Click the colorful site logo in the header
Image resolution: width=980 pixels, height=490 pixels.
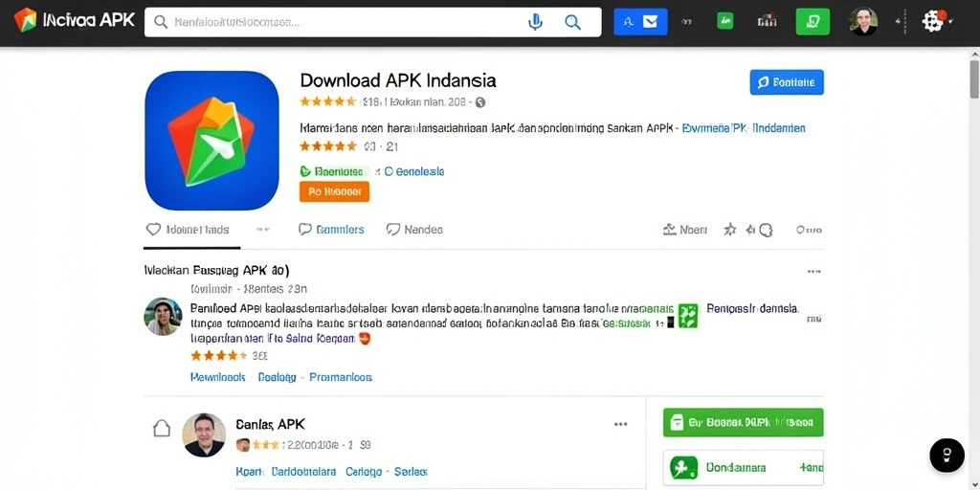coord(25,20)
